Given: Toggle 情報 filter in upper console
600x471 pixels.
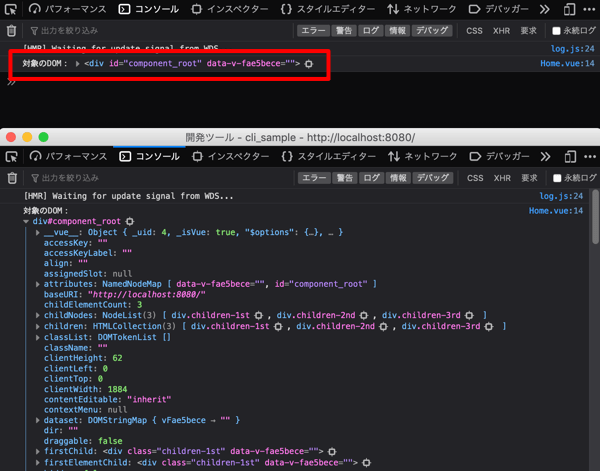Looking at the screenshot, I should coord(397,31).
